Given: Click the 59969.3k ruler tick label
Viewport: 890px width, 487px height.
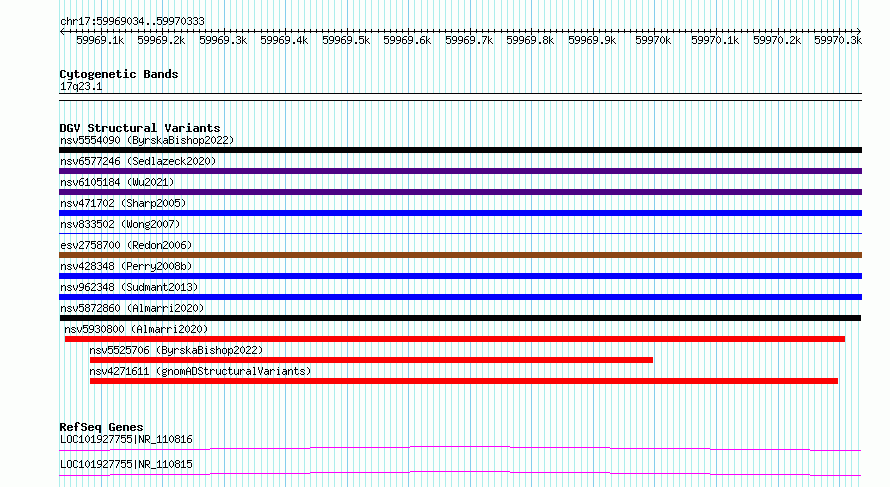Looking at the screenshot, I should pos(223,40).
